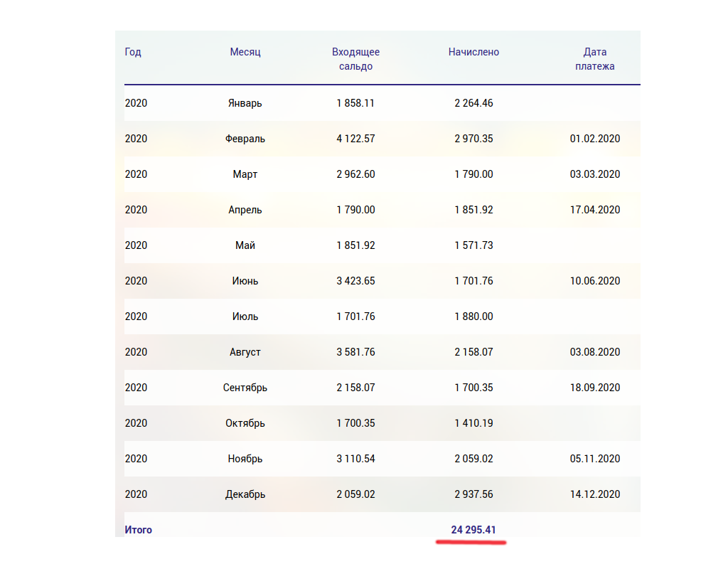This screenshot has height=569, width=728.
Task: Click payment date 17.04.2020
Action: [595, 210]
